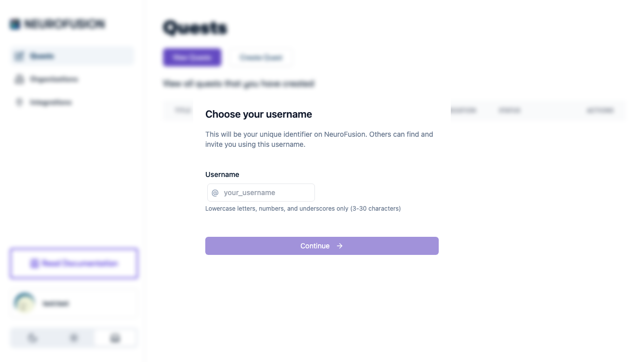Switch to the New Quests tab
This screenshot has height=362, width=644.
point(192,57)
